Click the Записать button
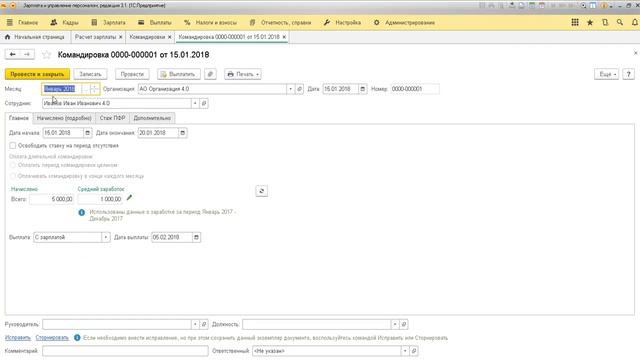This screenshot has height=360, width=640. tap(90, 74)
